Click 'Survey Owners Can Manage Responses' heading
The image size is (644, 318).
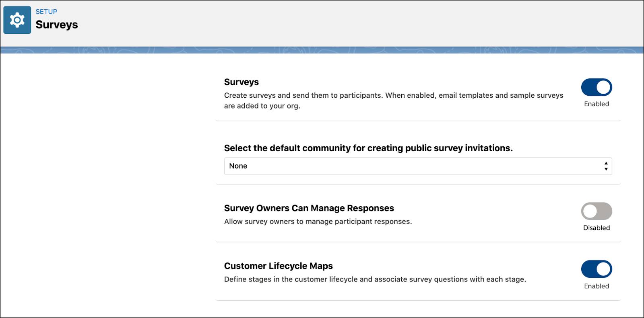[x=309, y=208]
